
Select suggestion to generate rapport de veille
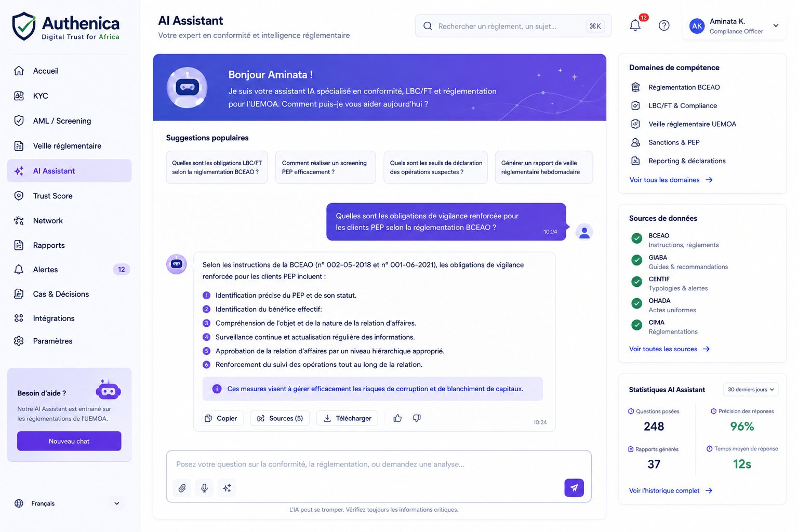[x=544, y=167]
